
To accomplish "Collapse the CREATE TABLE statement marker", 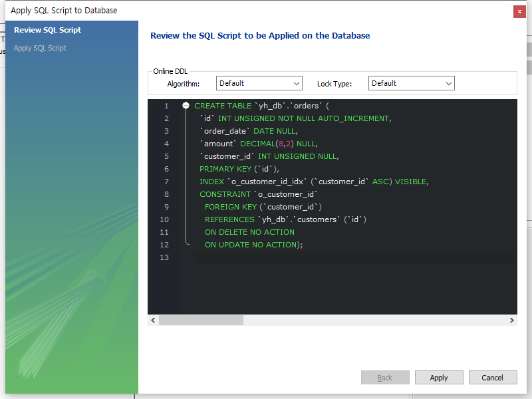I will pyautogui.click(x=186, y=105).
